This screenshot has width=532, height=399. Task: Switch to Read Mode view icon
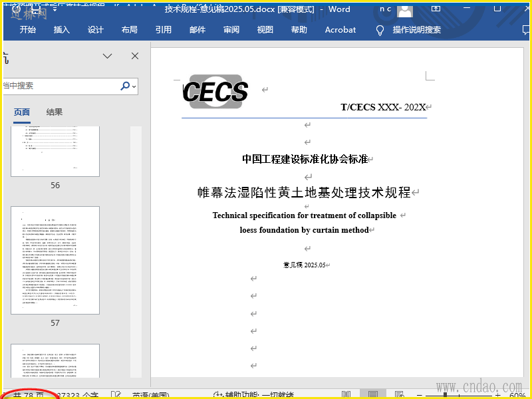click(346, 395)
